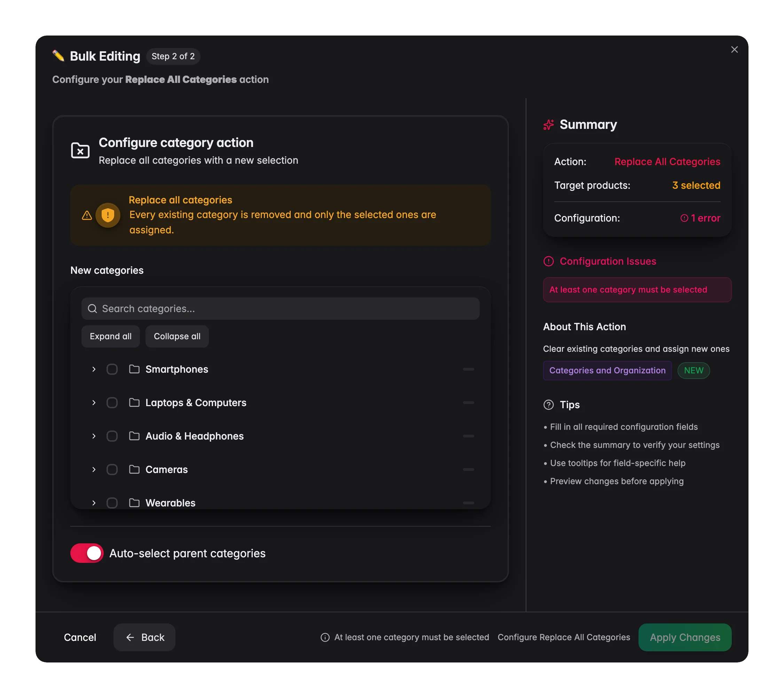784x698 pixels.
Task: Click the pencil icon beside Bulk Editing
Action: click(x=58, y=56)
